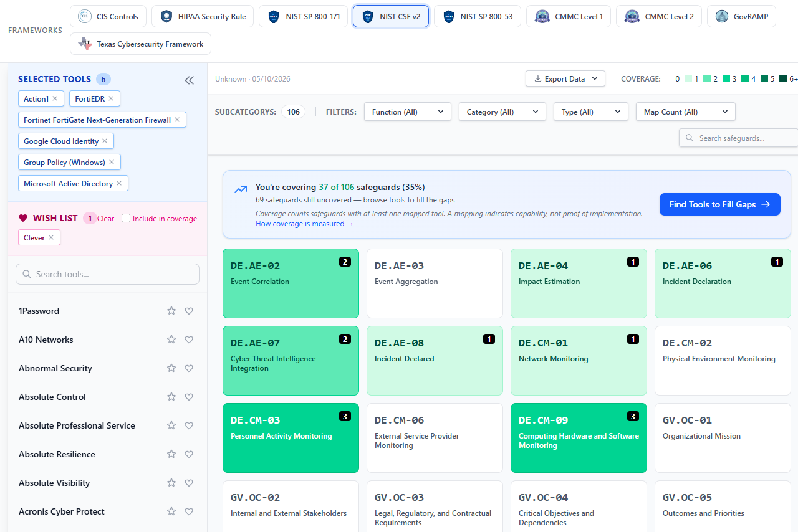
Task: Star the Absolute Visibility tool
Action: coord(171,483)
